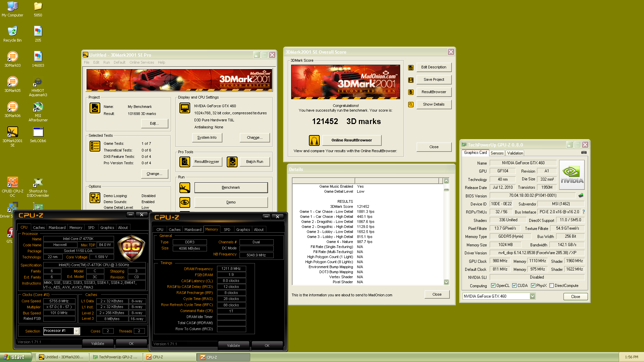Click the Project Edit button
The width and height of the screenshot is (644, 362).
click(x=154, y=123)
